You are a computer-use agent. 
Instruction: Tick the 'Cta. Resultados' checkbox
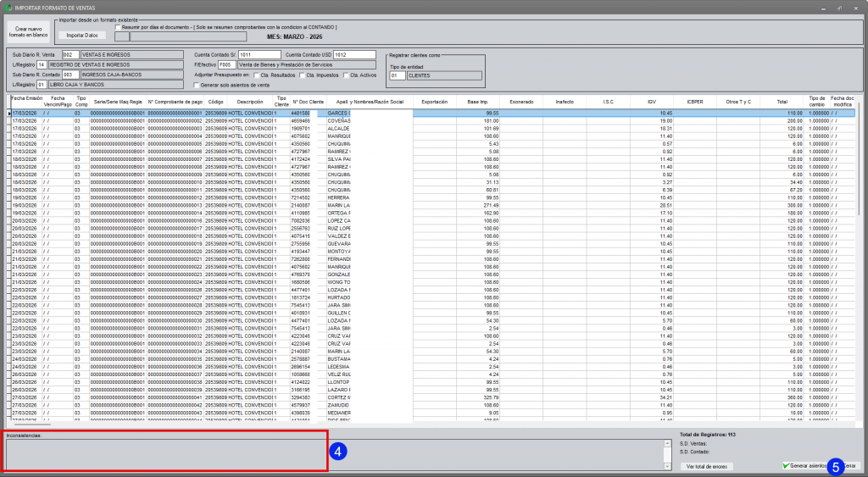(256, 75)
